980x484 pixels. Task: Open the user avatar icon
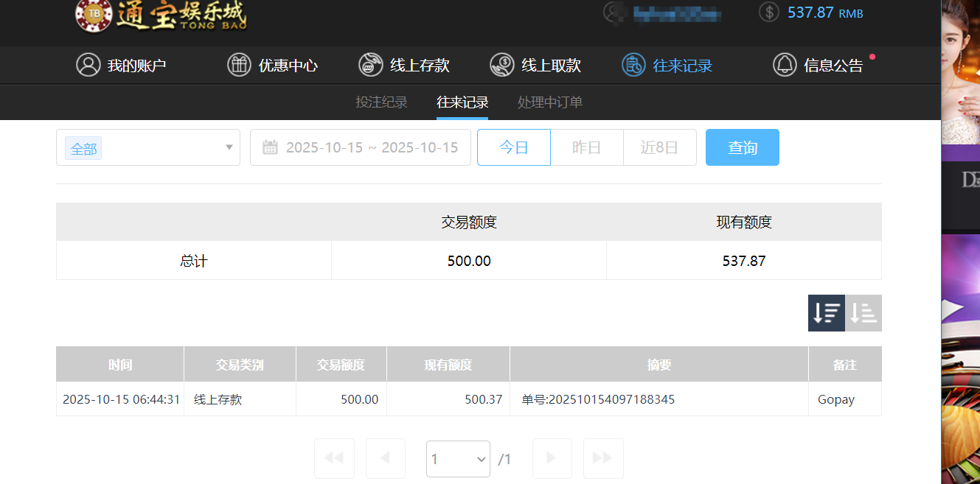click(614, 13)
